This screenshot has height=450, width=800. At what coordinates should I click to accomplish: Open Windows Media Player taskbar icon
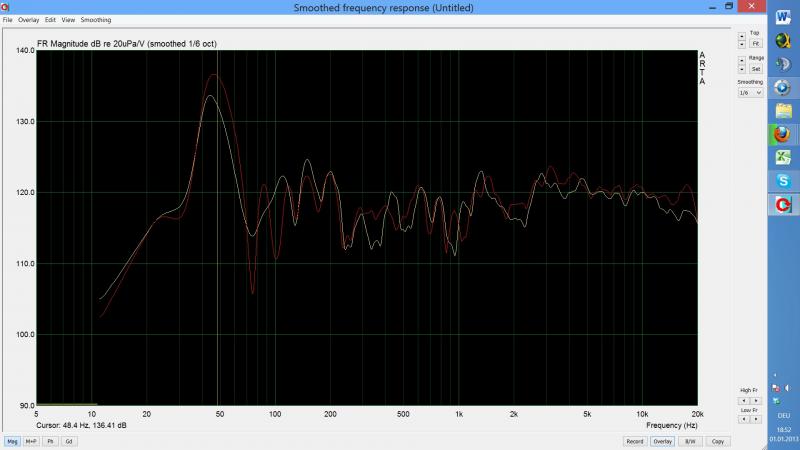pos(783,88)
